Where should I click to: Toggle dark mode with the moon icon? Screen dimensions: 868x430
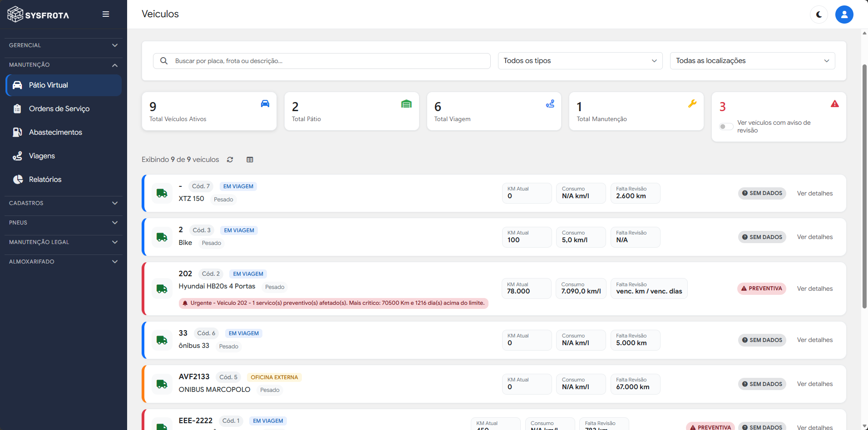(x=819, y=15)
